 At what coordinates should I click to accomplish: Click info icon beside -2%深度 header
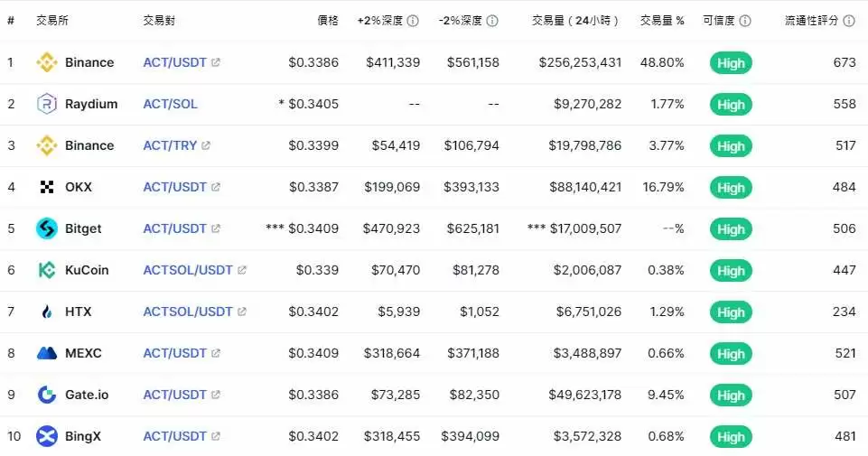click(492, 21)
